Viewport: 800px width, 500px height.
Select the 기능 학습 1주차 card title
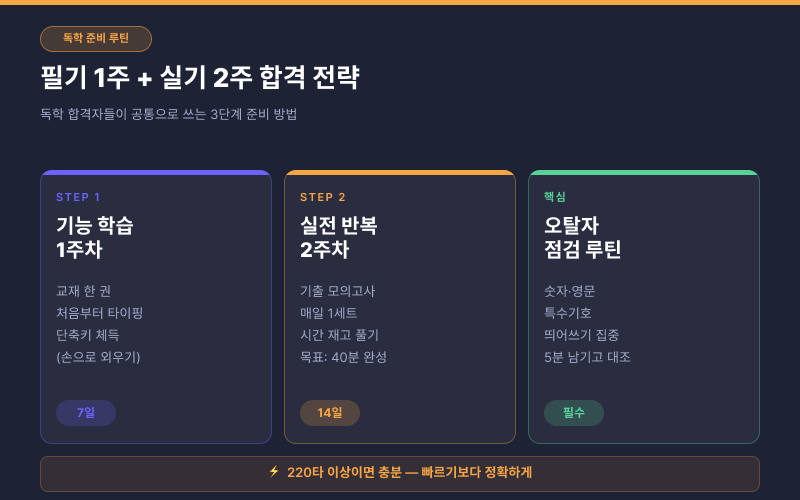(x=95, y=237)
